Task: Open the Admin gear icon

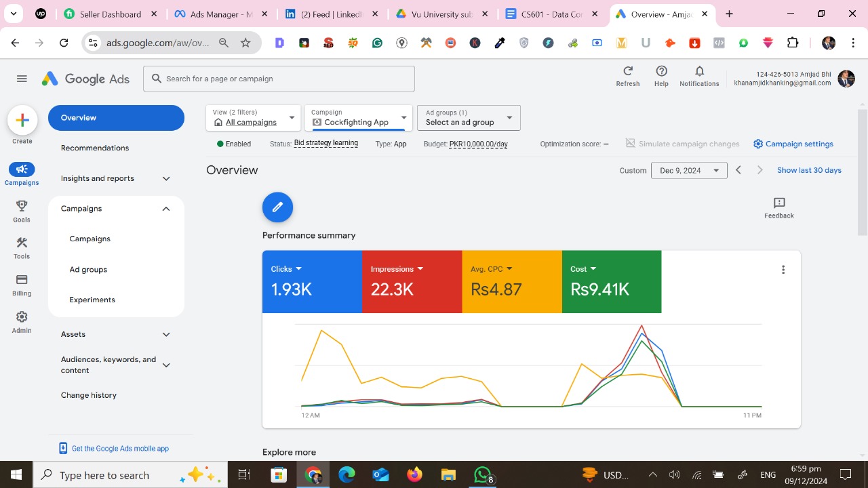Action: click(22, 318)
